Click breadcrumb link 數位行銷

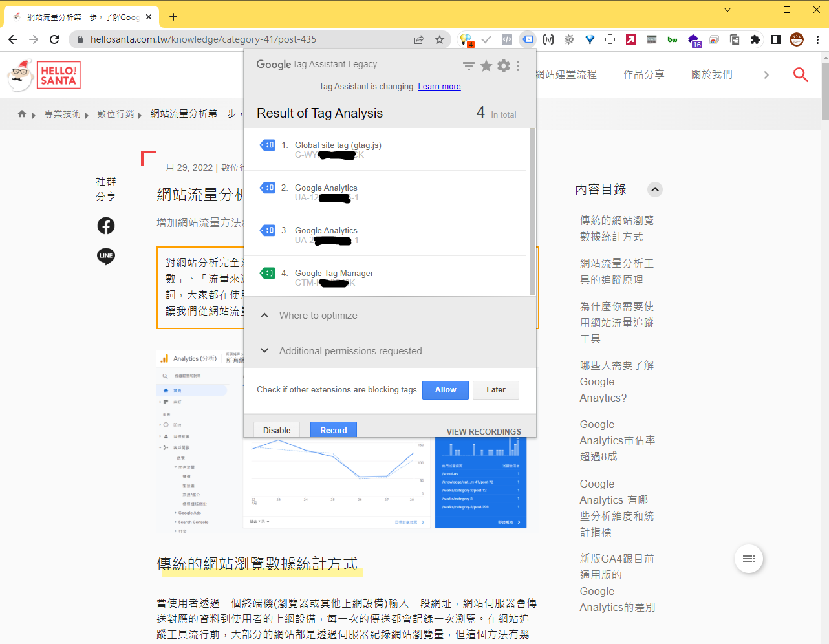[x=116, y=114]
